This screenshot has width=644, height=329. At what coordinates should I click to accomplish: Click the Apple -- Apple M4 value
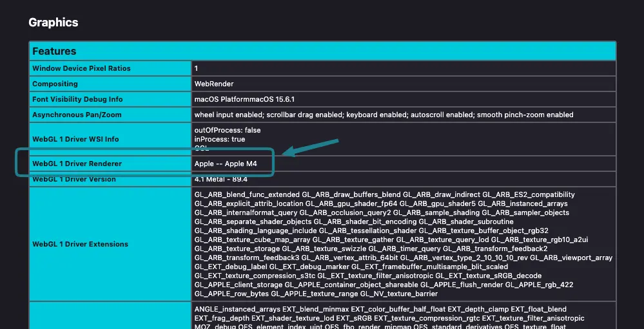pyautogui.click(x=226, y=164)
